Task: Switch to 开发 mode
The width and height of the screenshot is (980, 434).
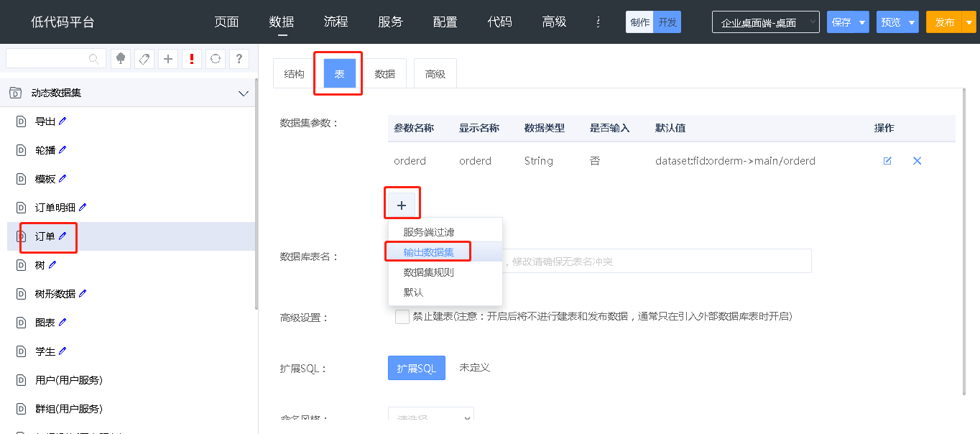Action: click(x=667, y=22)
